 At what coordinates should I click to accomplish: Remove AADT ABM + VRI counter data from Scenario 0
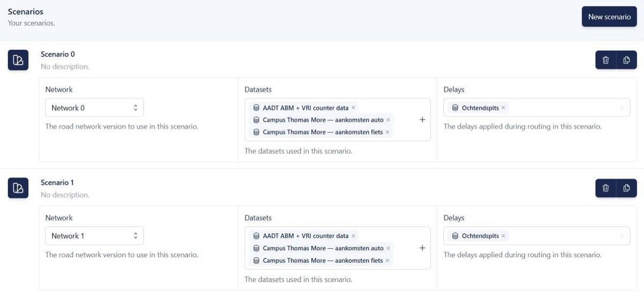point(353,108)
